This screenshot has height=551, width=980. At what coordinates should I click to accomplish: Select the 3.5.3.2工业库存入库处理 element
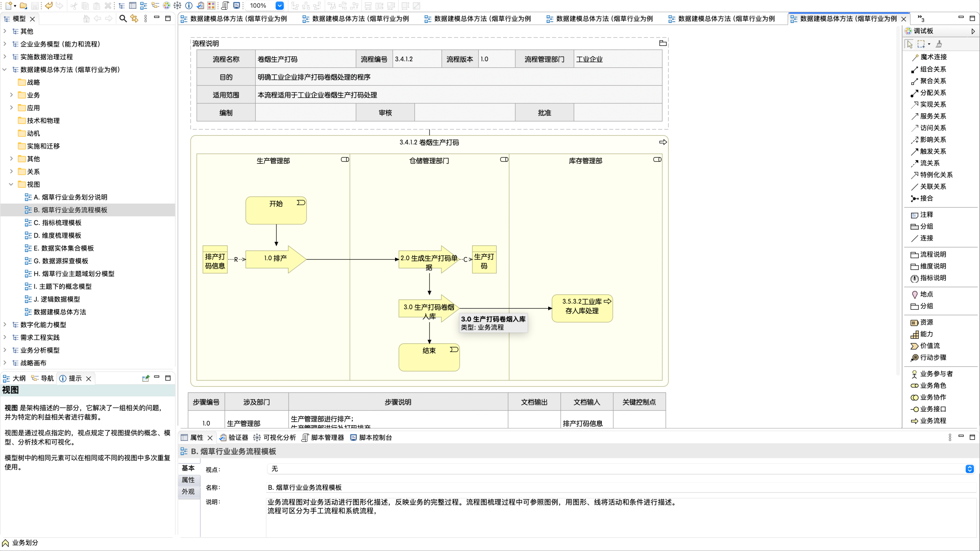582,308
